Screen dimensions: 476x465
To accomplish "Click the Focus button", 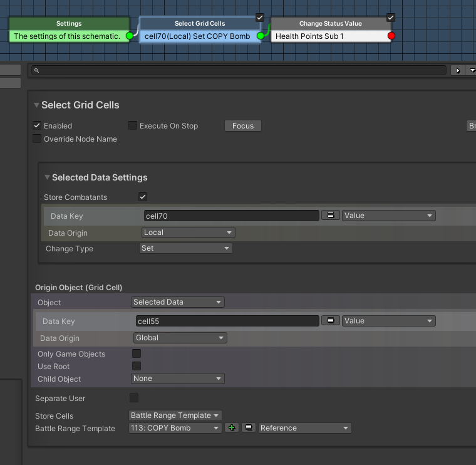I will coord(243,126).
